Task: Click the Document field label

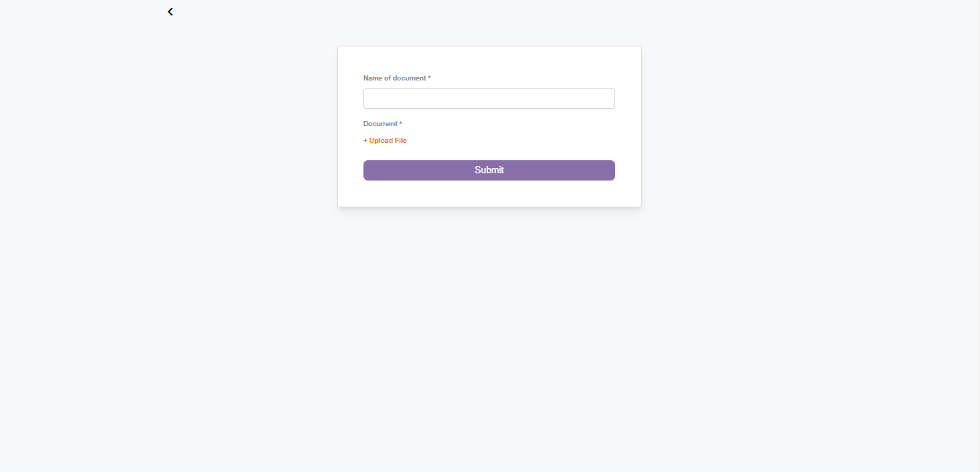Action: (x=380, y=124)
